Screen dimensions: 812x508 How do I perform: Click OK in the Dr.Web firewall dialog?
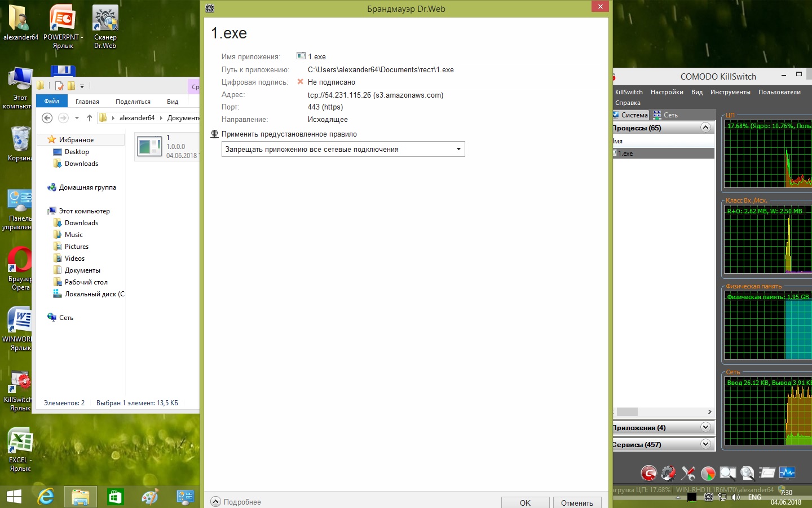tap(525, 502)
